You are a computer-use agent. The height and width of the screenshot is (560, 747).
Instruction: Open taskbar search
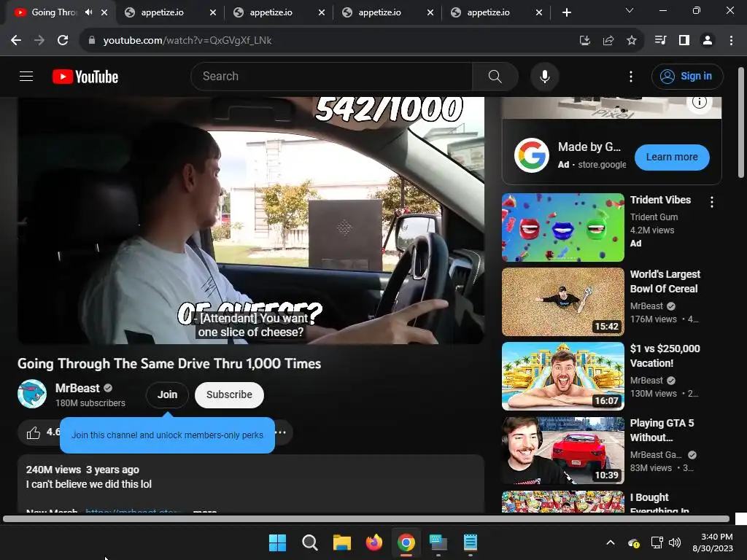[x=309, y=542]
